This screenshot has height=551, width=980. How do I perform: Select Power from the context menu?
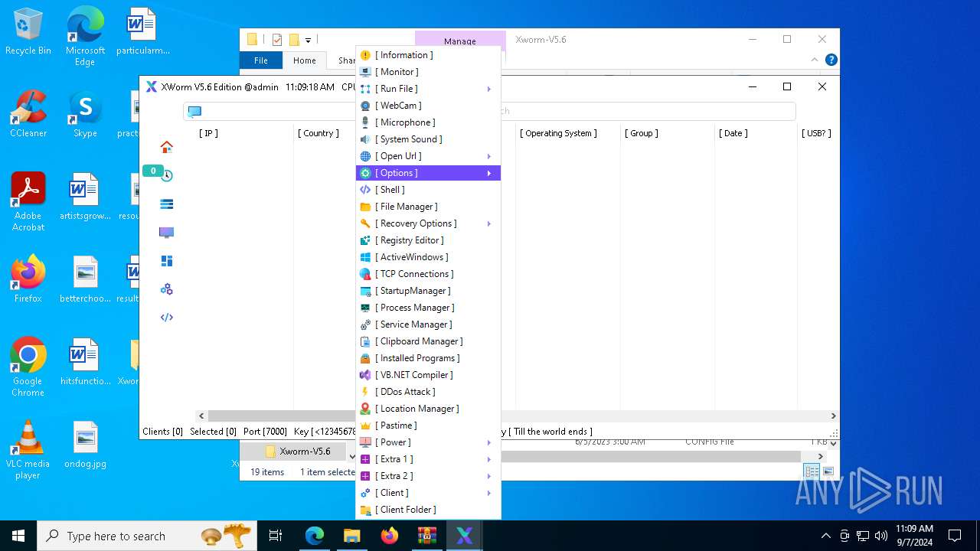428,442
